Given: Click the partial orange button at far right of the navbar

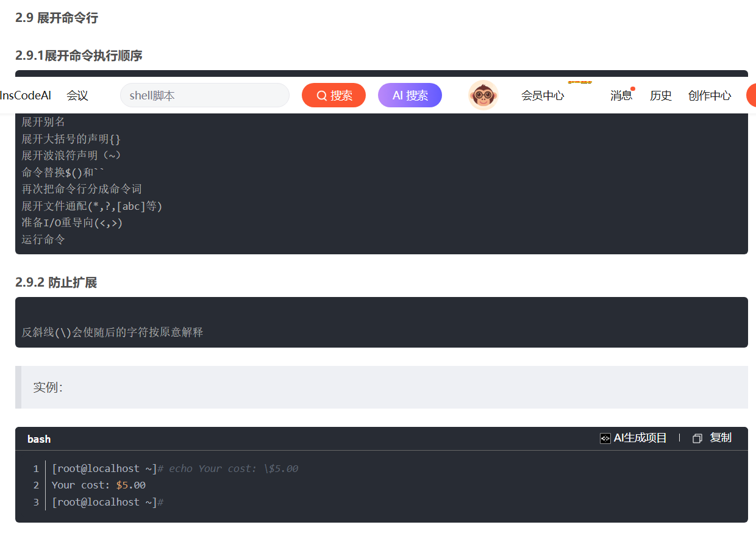Looking at the screenshot, I should [x=751, y=95].
